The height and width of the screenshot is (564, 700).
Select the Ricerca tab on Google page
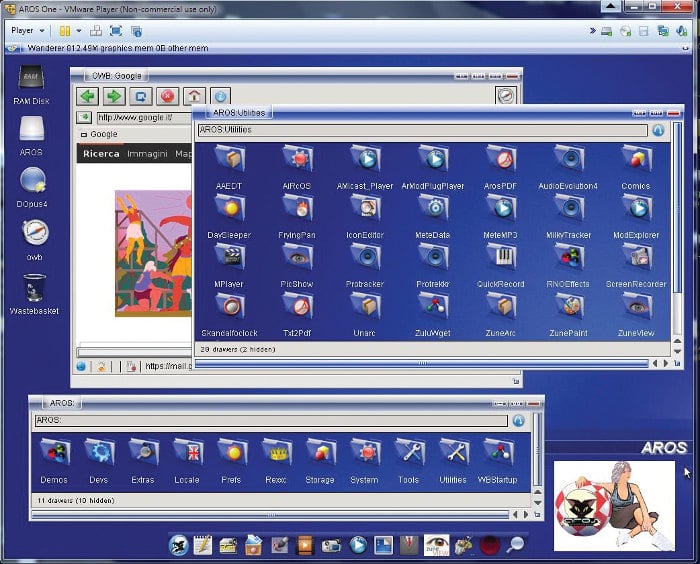pos(101,154)
